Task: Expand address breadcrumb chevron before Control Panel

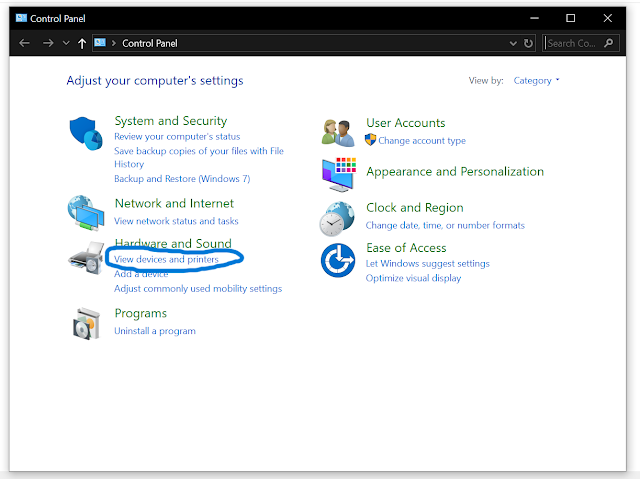Action: point(114,43)
